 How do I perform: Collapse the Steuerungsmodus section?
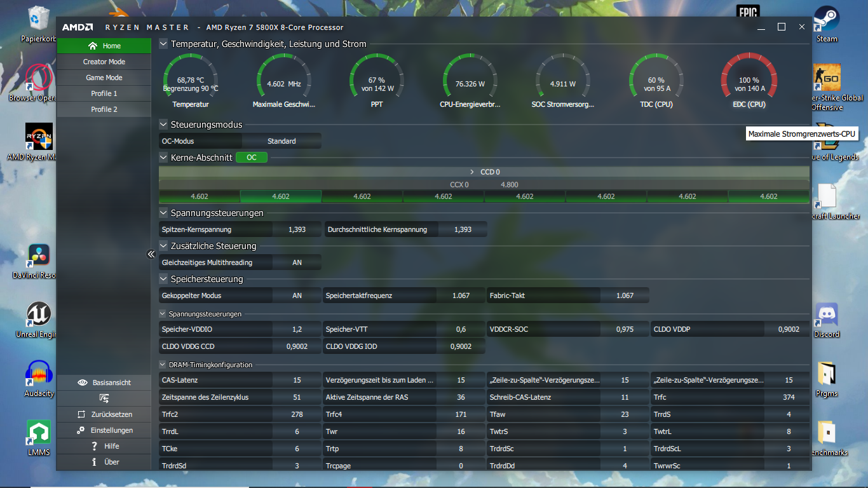(163, 125)
